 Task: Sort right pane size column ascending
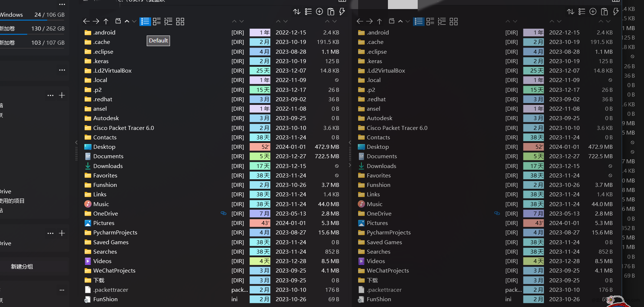tap(601, 21)
